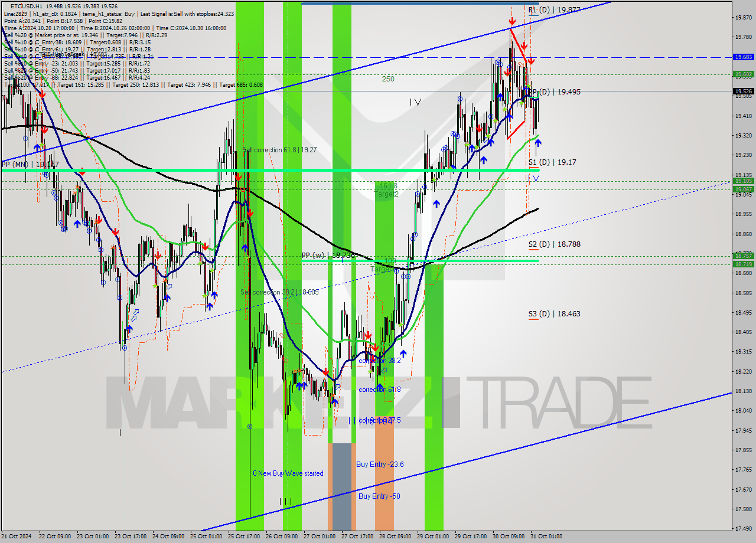This screenshot has width=756, height=543.
Task: Click the blue 19.683 price tag
Action: point(743,57)
